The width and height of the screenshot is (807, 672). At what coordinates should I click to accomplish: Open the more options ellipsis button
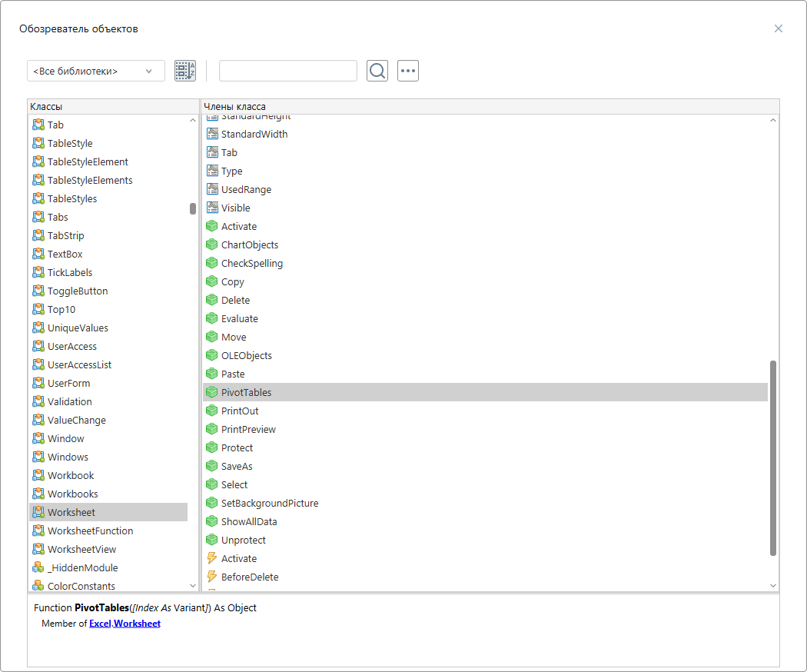408,71
